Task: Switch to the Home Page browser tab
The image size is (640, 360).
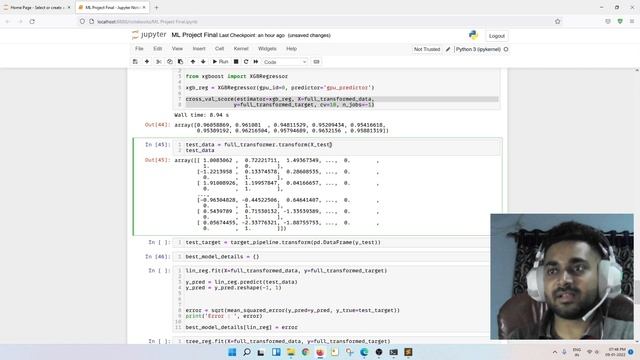Action: click(x=37, y=7)
